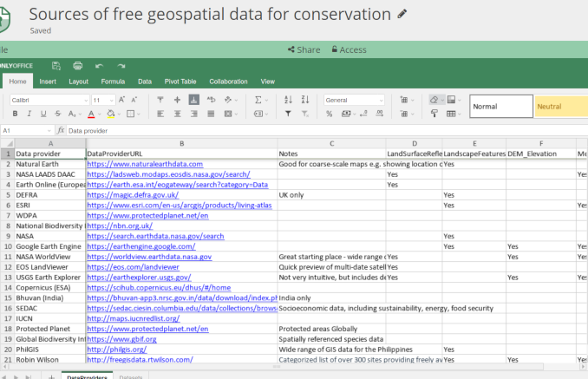Expand the borders options dropdown
The width and height of the screenshot is (588, 379).
pos(139,114)
